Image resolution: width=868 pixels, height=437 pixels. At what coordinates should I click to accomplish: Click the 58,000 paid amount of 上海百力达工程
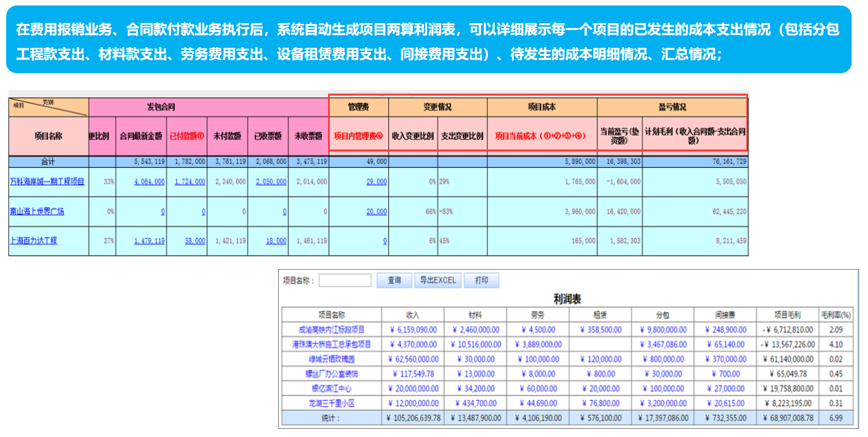[x=195, y=240]
